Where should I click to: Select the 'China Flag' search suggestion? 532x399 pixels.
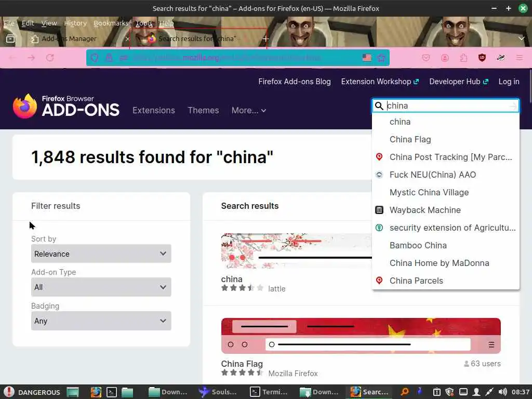[x=445, y=139]
